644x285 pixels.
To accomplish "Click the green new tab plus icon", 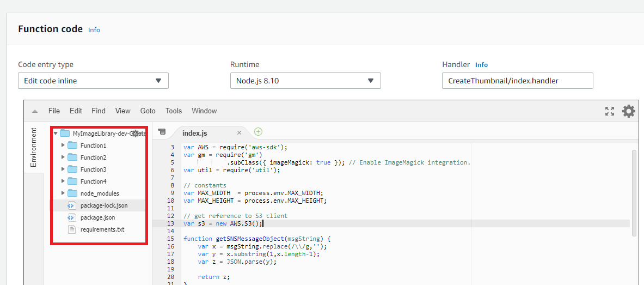I will [x=258, y=131].
